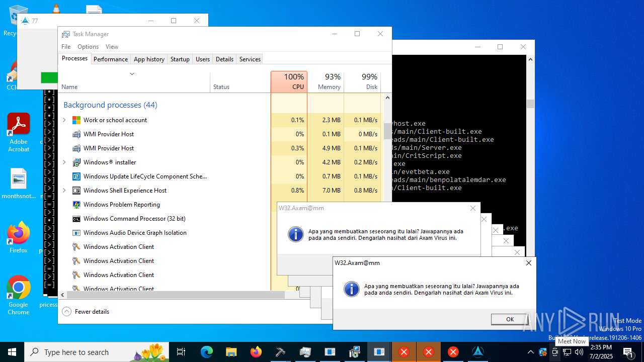The image size is (644, 362).
Task: Expand Windows installer process group
Action: point(64,162)
